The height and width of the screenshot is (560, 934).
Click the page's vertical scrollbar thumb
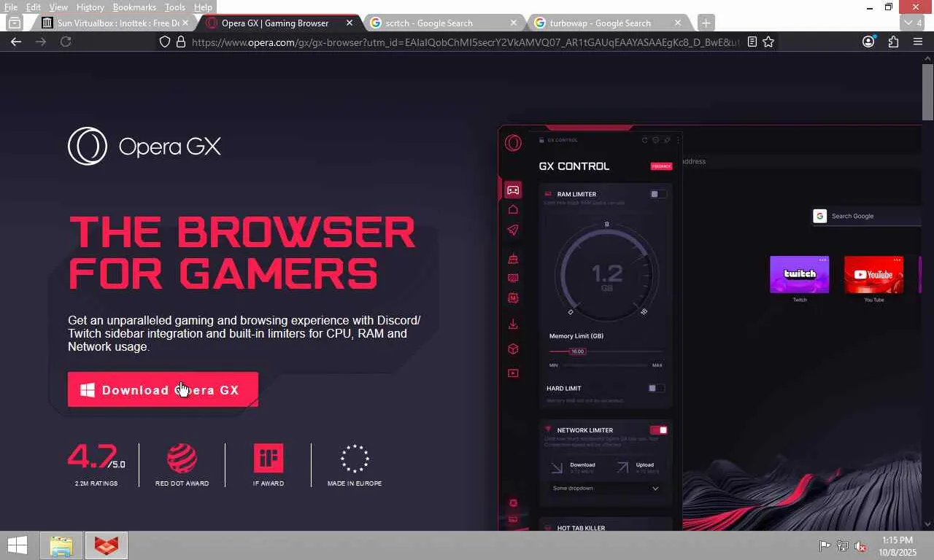click(927, 92)
